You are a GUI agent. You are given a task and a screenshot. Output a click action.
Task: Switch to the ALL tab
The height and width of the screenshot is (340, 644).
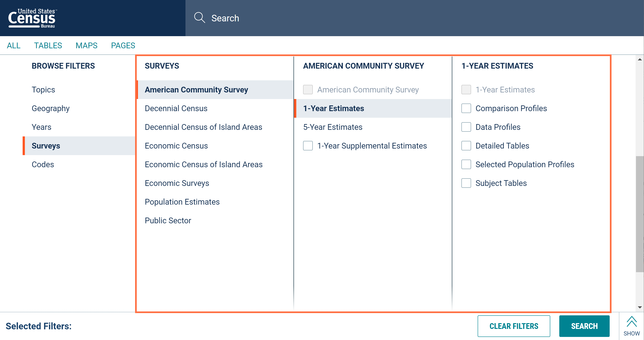coord(14,45)
